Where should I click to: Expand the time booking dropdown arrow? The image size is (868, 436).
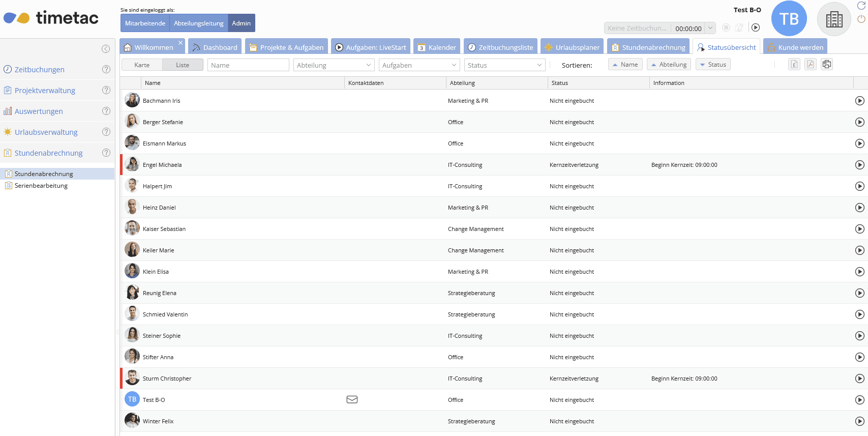[710, 28]
